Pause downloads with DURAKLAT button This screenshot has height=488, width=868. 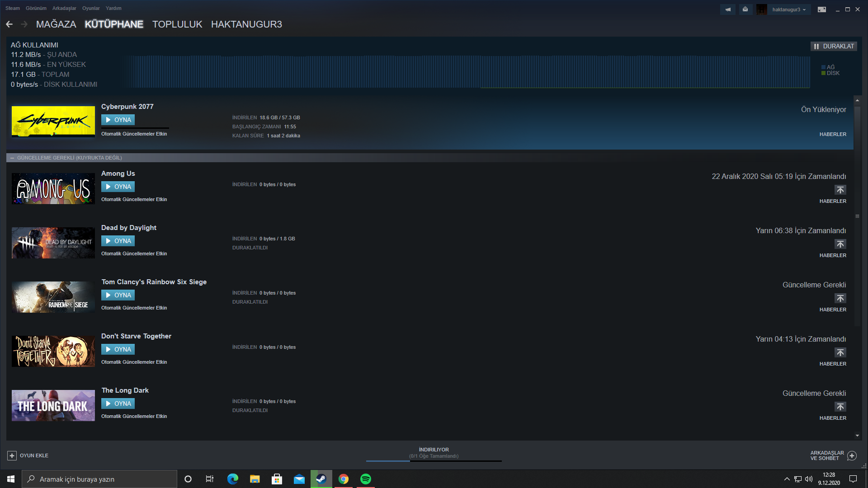(x=834, y=46)
